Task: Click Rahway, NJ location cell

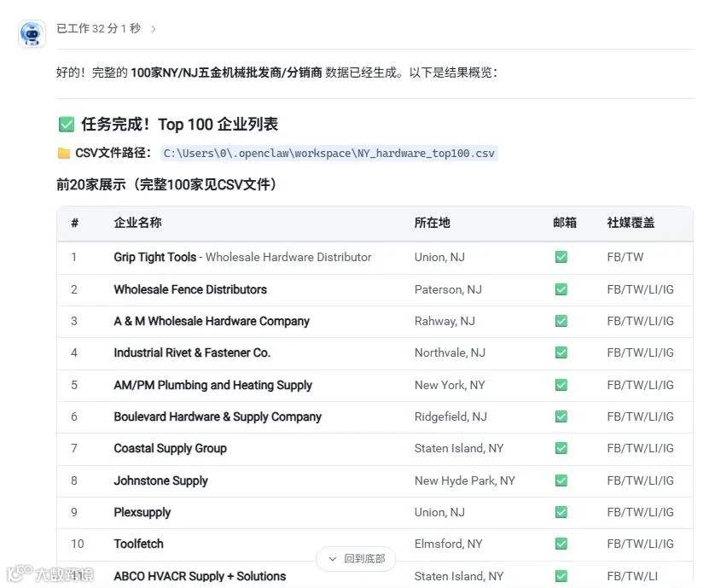Action: click(445, 321)
